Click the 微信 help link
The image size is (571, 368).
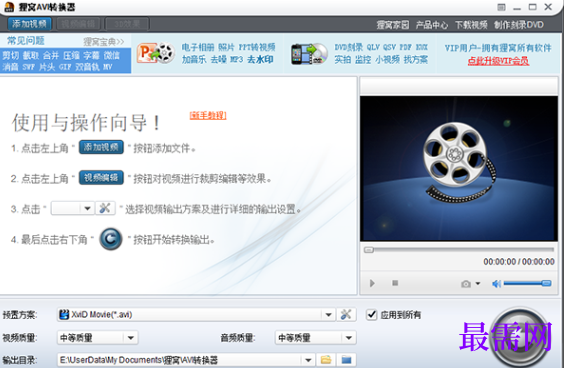coord(111,55)
